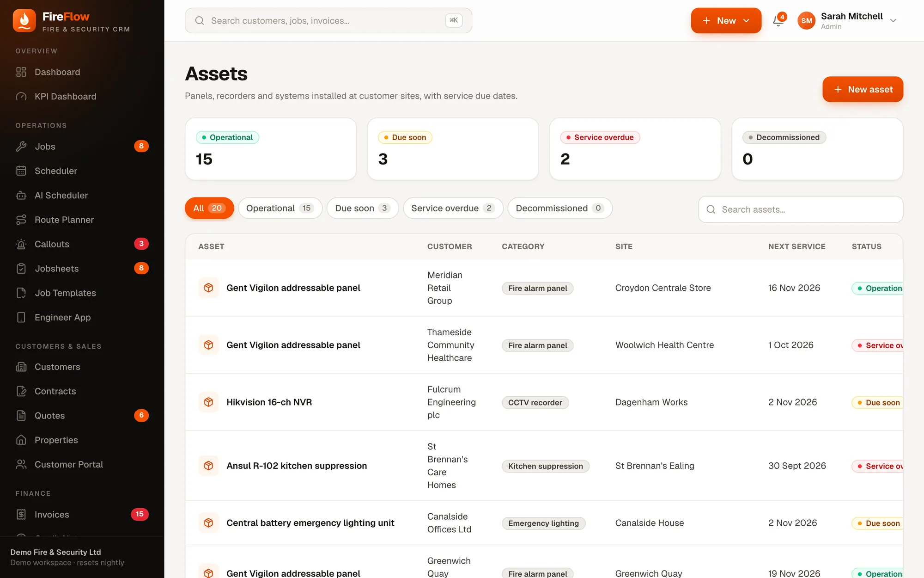Open Hikvision 16-ch NVR asset name
The image size is (924, 578).
269,402
